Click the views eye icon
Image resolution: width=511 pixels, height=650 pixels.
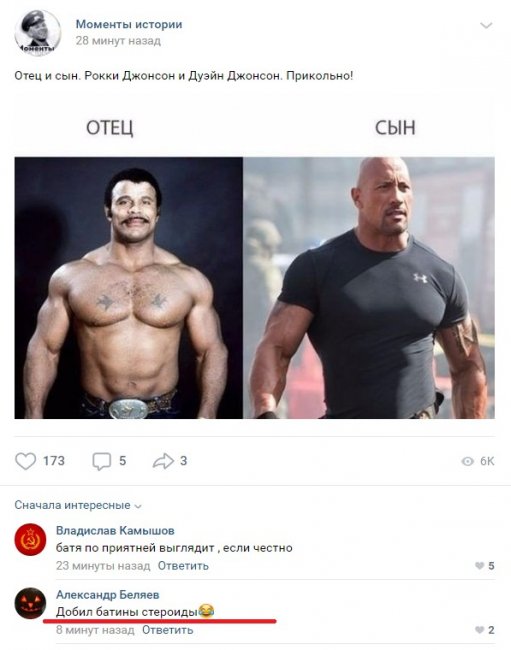point(467,461)
